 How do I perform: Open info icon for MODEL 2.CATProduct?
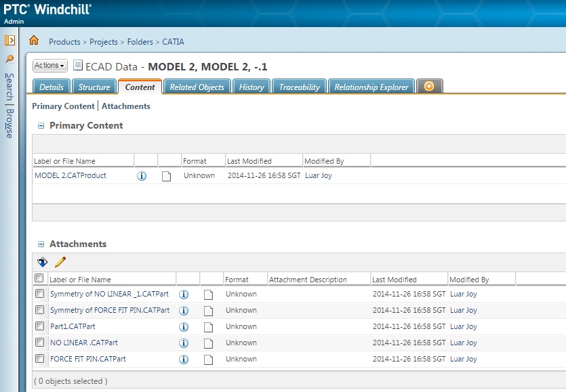click(x=142, y=176)
